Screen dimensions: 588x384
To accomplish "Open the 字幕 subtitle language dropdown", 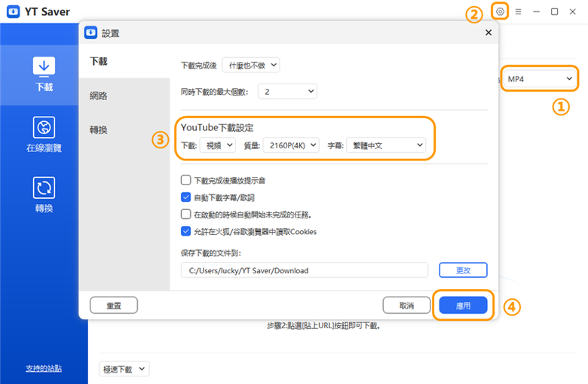I will click(386, 145).
